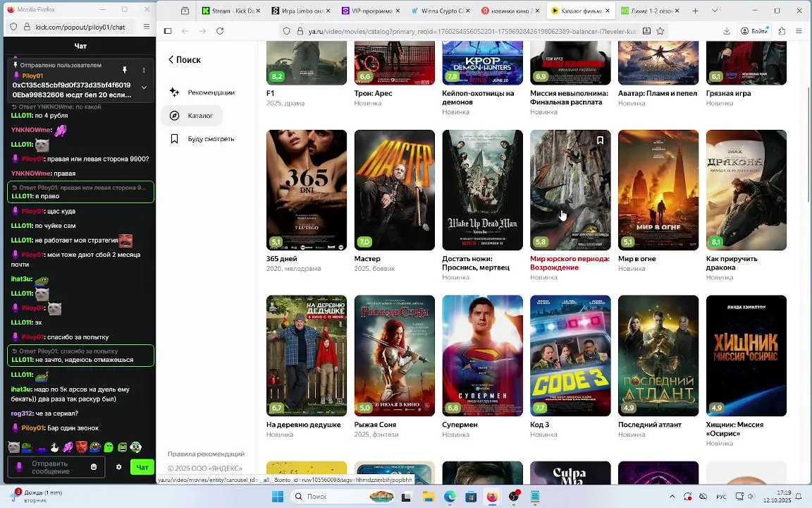812x508 pixels.
Task: Open the downloads panel
Action: click(727, 31)
